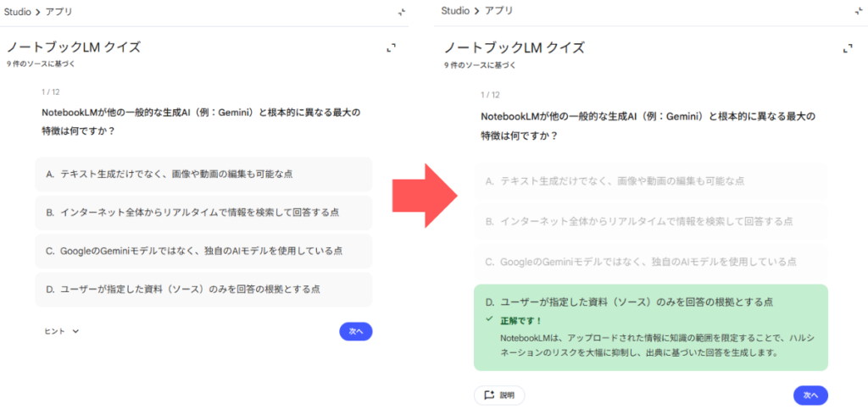Click the highlighted green correct answer D
This screenshot has width=868, height=415.
pos(650,302)
